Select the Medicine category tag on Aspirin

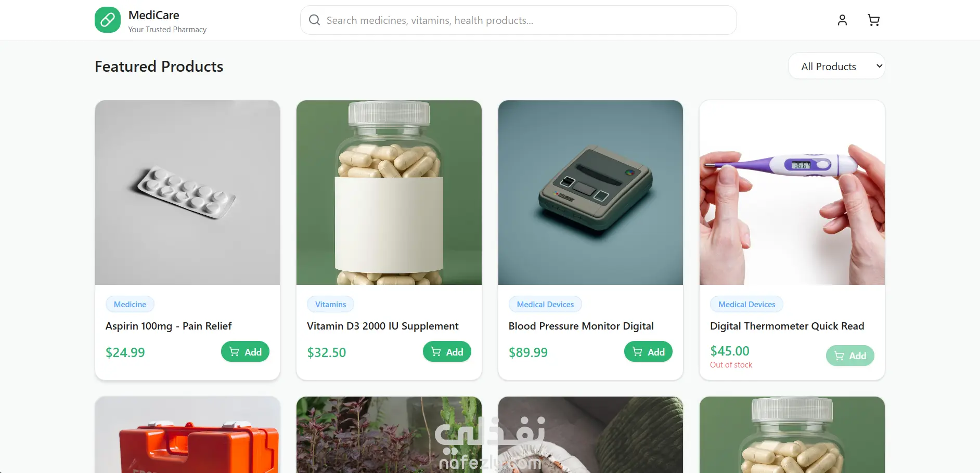coord(130,305)
